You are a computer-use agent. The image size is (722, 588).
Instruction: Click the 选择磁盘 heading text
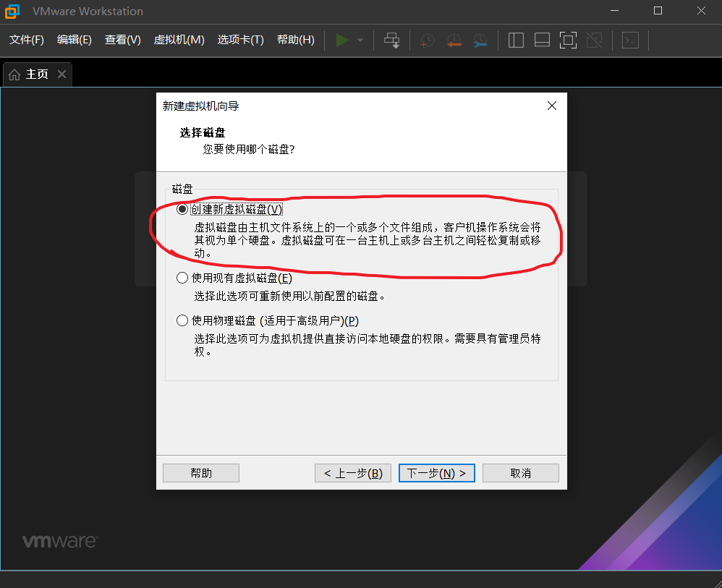(202, 132)
